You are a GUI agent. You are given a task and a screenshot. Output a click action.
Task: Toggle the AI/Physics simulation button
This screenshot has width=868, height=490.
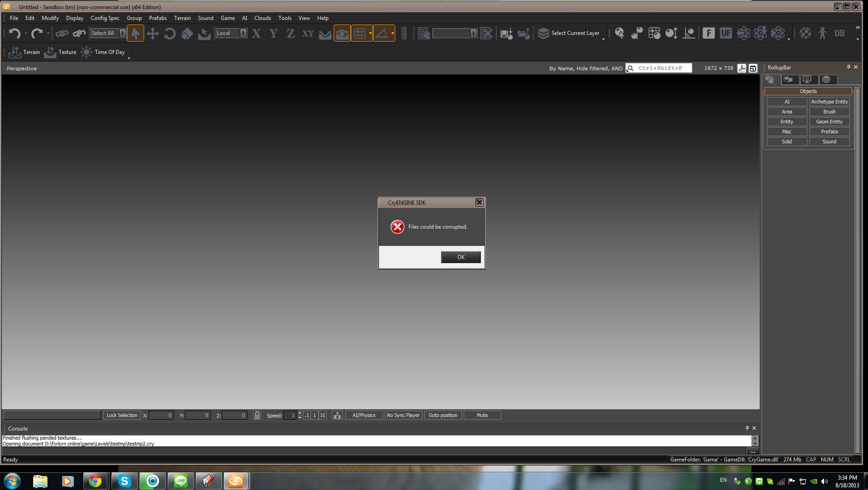point(364,415)
